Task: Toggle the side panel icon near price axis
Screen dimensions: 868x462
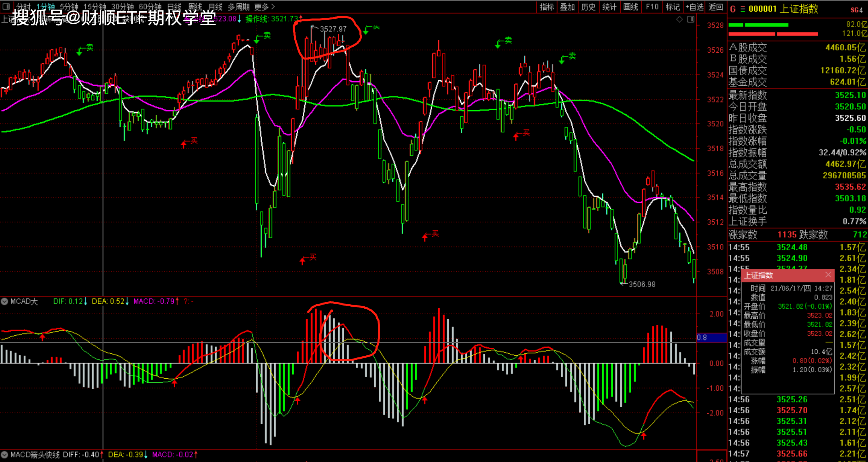Action: tap(691, 19)
